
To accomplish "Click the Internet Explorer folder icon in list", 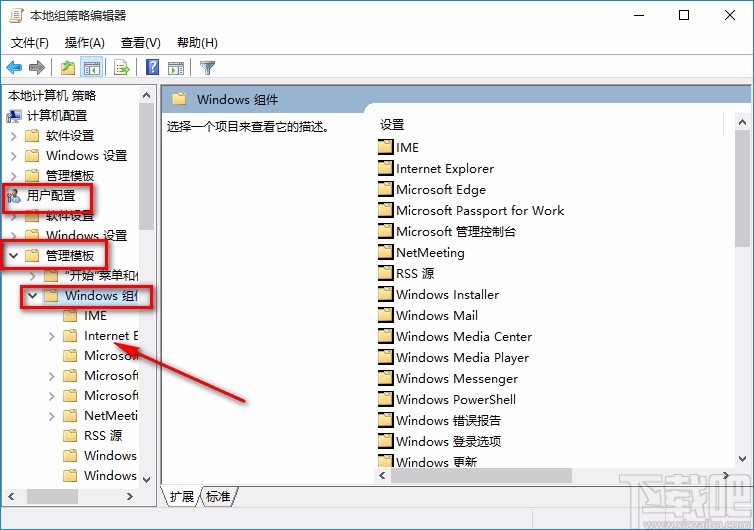I will [385, 168].
